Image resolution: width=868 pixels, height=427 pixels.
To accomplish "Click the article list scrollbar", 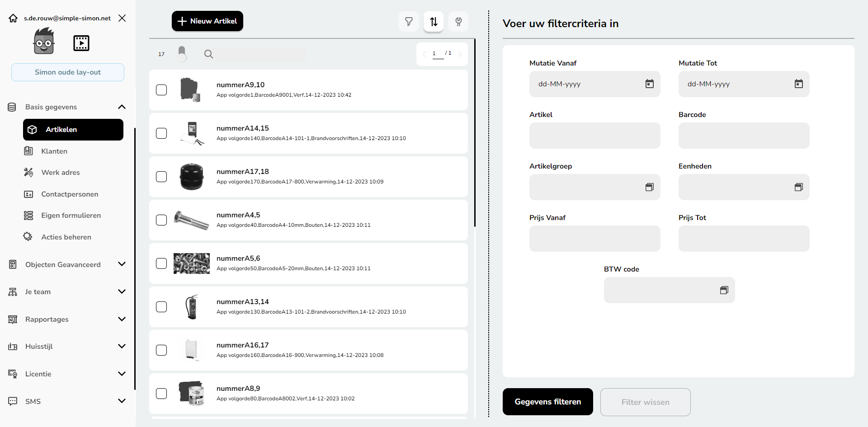I will [x=475, y=133].
